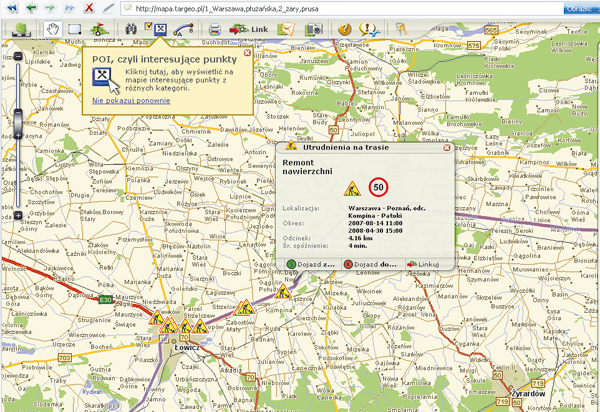600x412 pixels.
Task: Open the binoculars search tool
Action: (x=128, y=29)
